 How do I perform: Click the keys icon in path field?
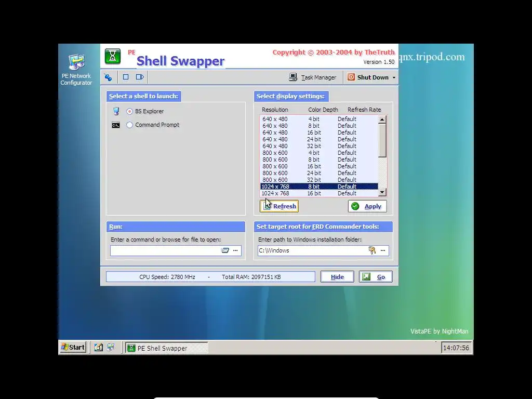(x=372, y=250)
